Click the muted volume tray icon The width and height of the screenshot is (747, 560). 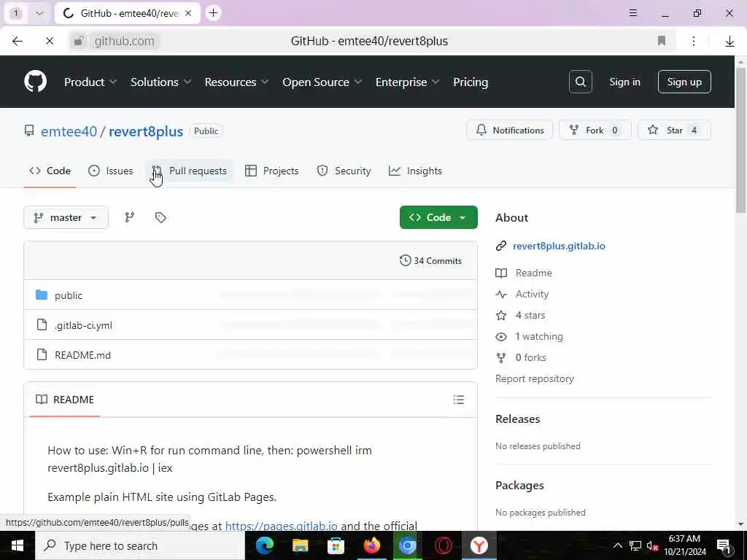pos(651,545)
